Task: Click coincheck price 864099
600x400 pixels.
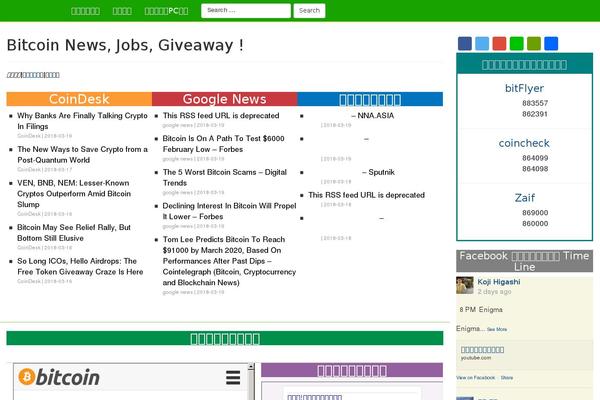Action: tap(535, 158)
